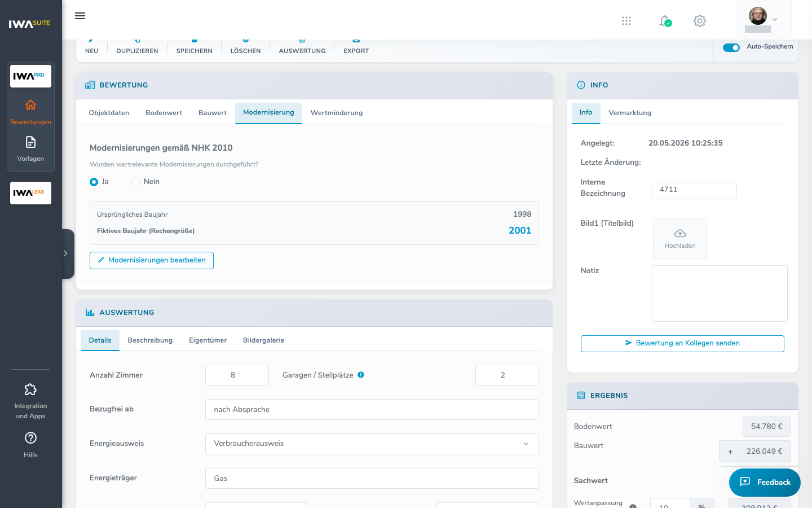Click DUPLIZIEREN in the toolbar

pyautogui.click(x=137, y=47)
